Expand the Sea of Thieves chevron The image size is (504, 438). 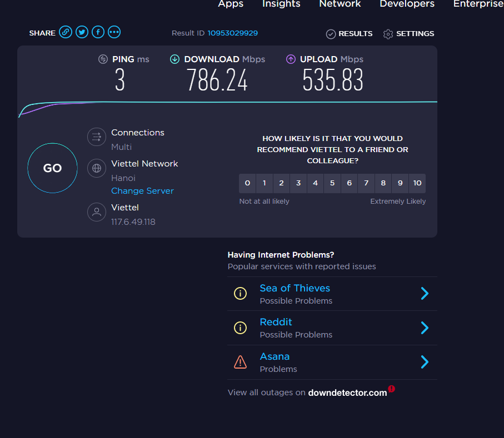[425, 293]
